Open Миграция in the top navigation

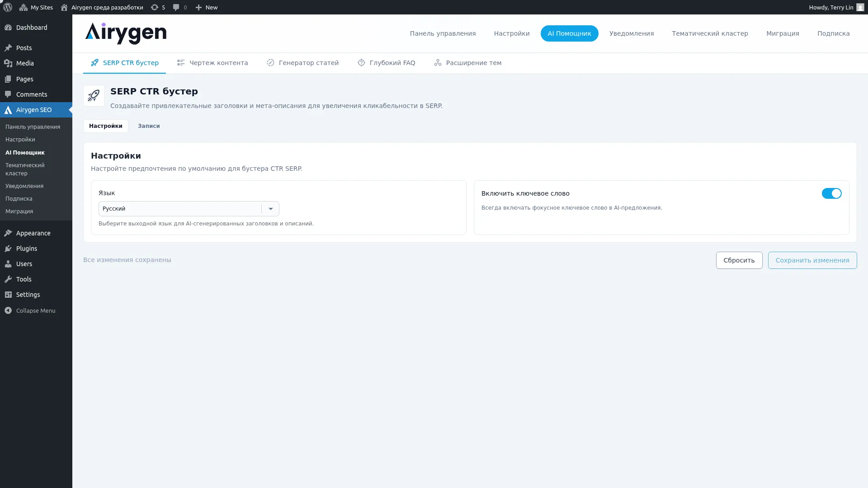783,33
